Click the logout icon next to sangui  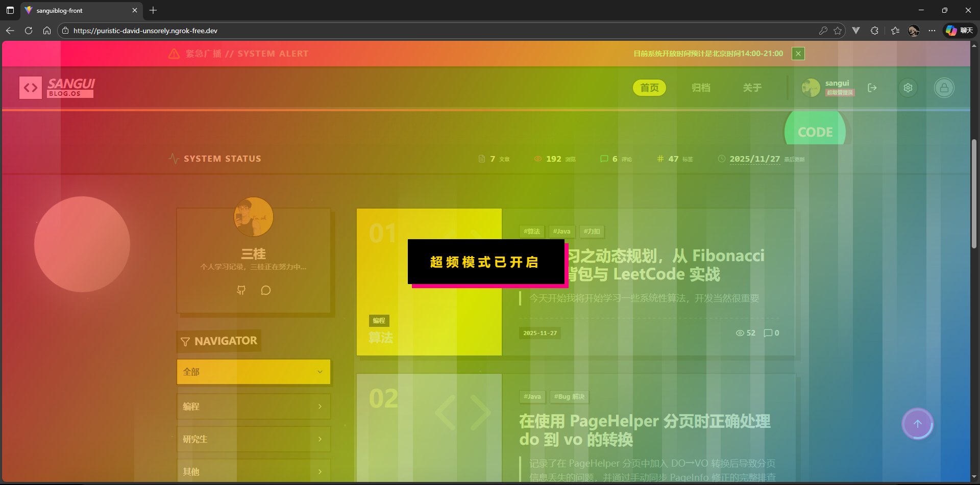872,87
